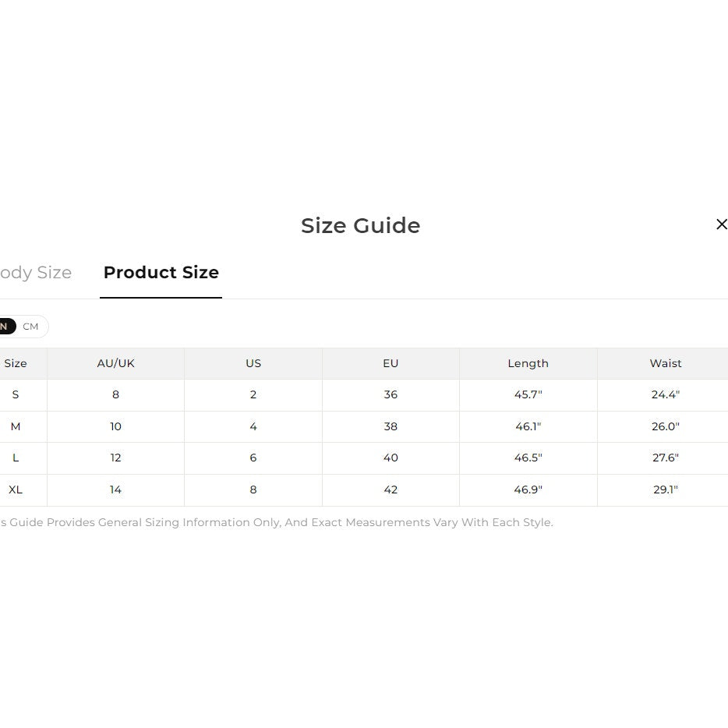The image size is (728, 728).
Task: Click the 29.1" waist value
Action: tap(665, 489)
